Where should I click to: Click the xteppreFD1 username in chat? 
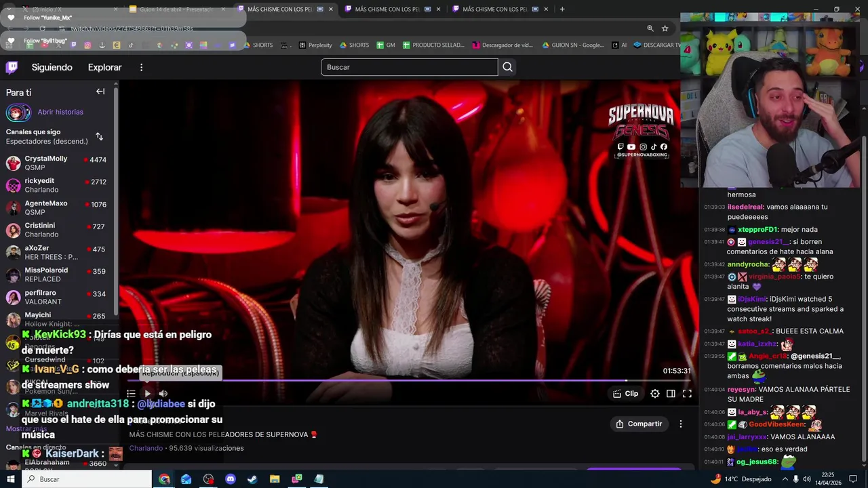[757, 230]
